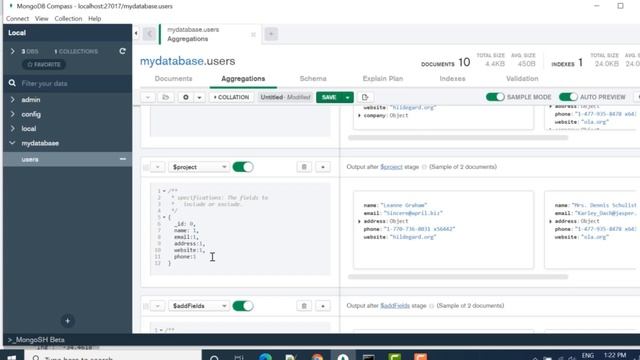Collapse the $project stage with its chevron
Image resolution: width=640 pixels, height=360 pixels.
point(158,167)
